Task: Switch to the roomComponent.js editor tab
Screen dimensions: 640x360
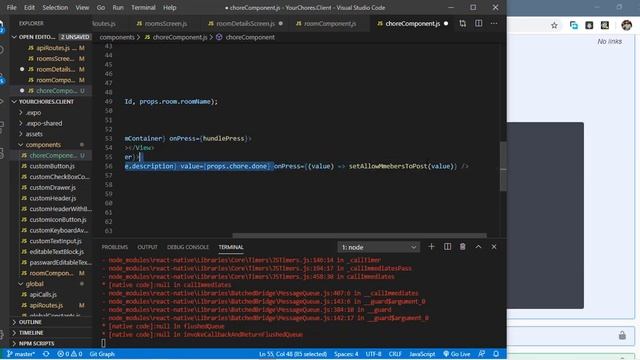Action: tap(327, 24)
